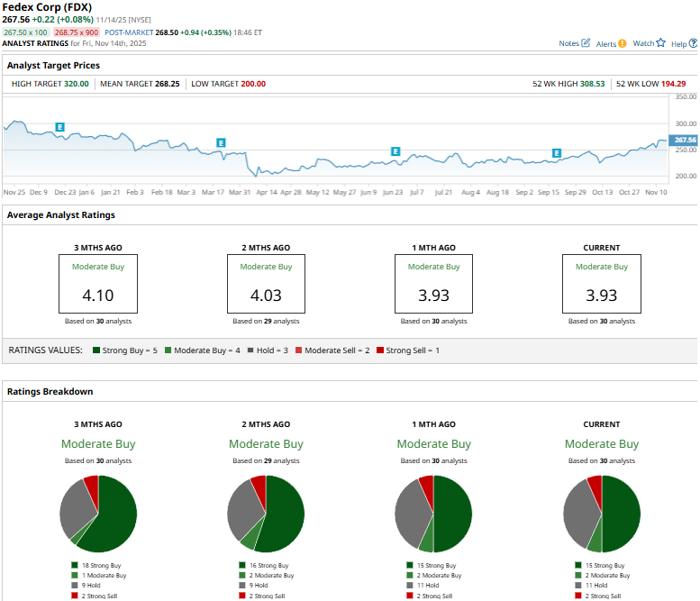This screenshot has height=601, width=700.
Task: Select the earnings marker near Mar 17
Action: [221, 143]
